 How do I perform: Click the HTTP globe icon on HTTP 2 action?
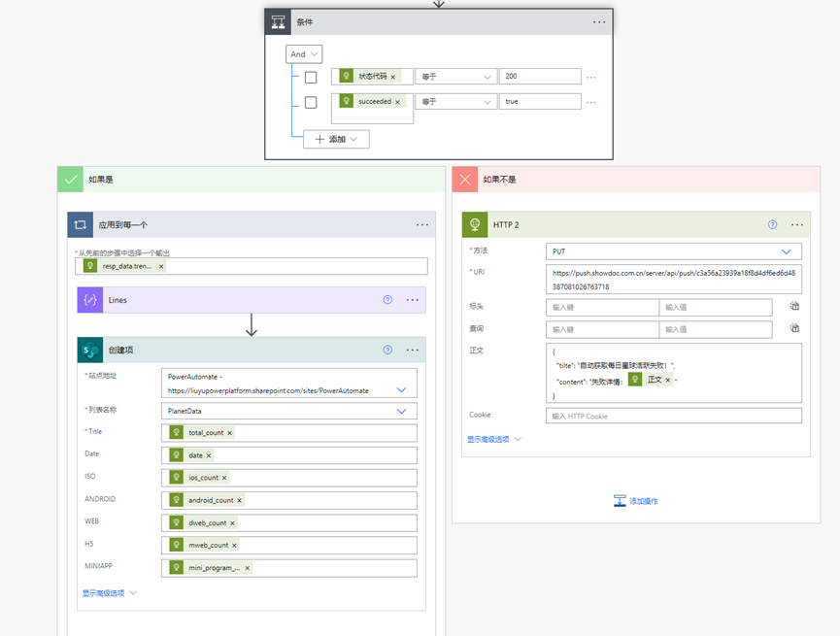pyautogui.click(x=475, y=224)
